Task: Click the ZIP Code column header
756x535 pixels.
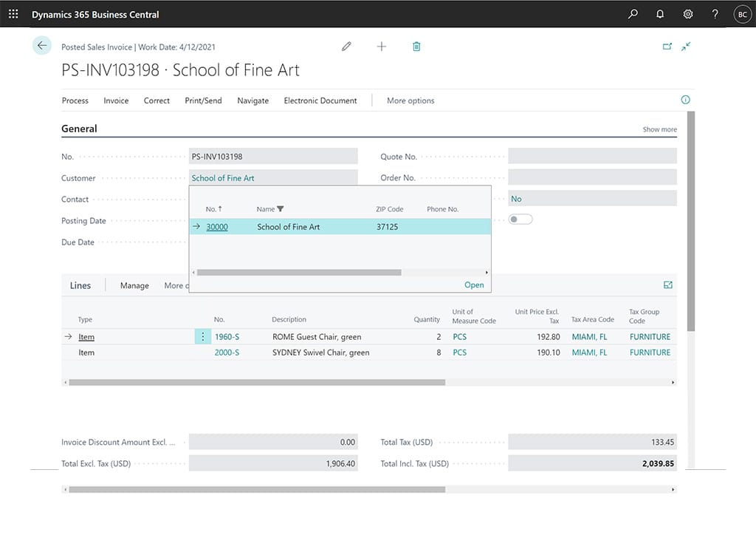Action: pos(390,209)
